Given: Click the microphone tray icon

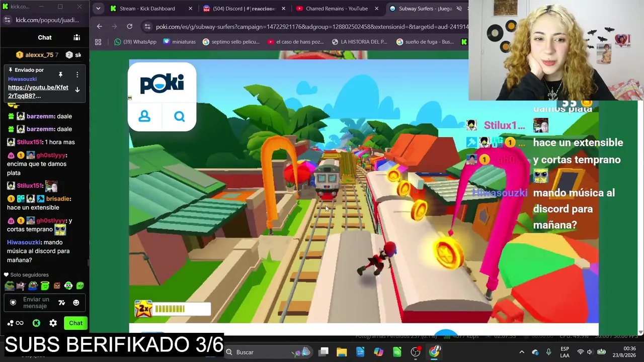Looking at the screenshot, I should (548, 352).
